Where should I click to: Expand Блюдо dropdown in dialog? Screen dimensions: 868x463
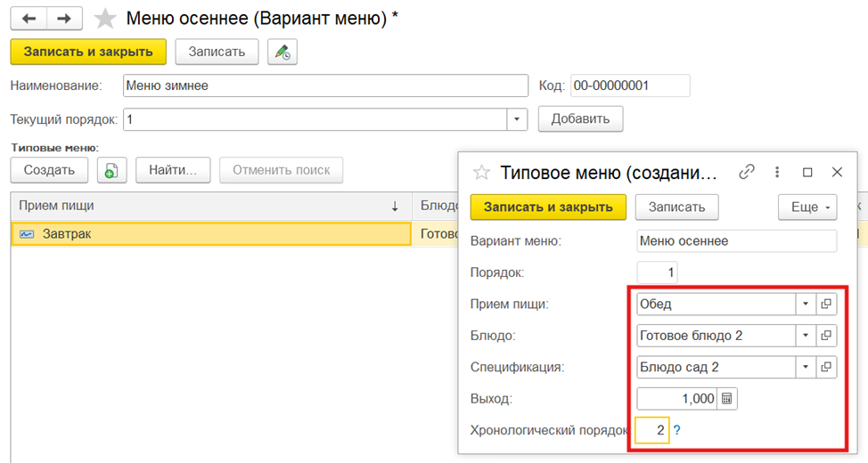[x=806, y=335]
